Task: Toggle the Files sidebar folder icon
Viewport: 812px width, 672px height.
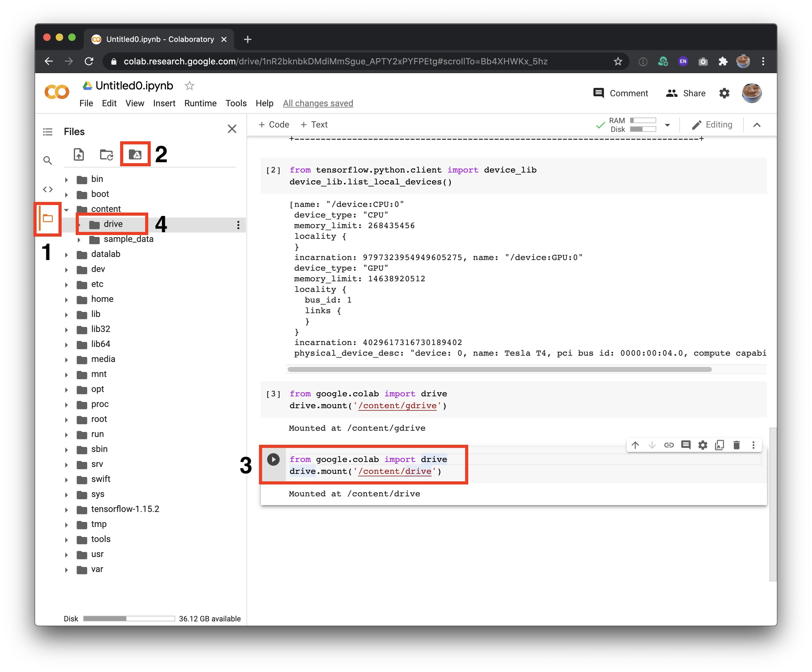Action: click(48, 219)
